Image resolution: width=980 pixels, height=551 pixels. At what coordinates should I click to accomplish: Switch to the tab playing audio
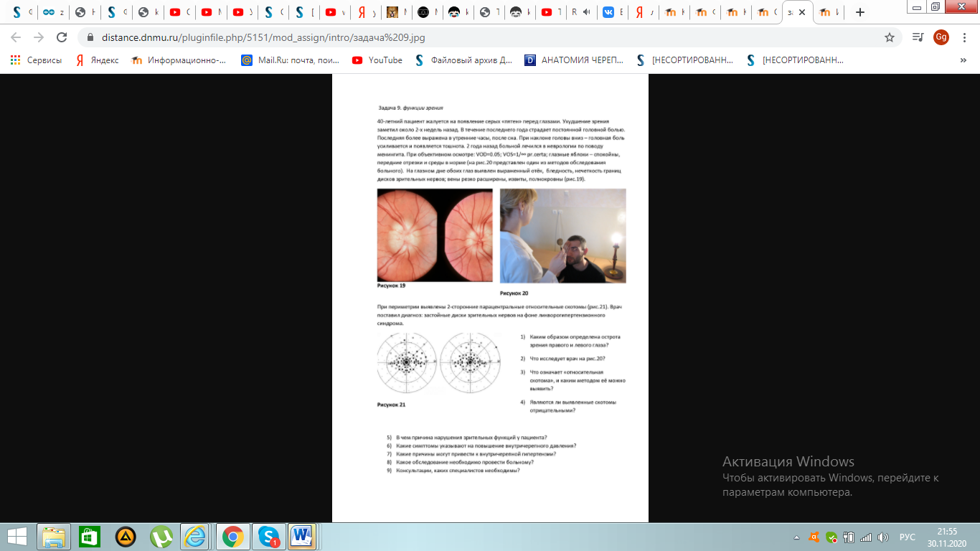pos(582,12)
